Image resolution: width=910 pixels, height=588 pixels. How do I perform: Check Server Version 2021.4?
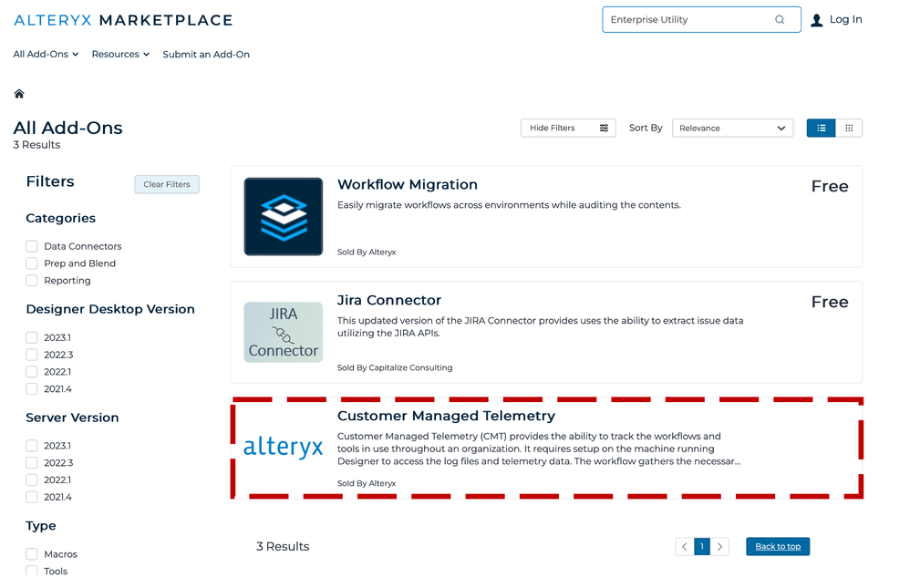tap(32, 498)
